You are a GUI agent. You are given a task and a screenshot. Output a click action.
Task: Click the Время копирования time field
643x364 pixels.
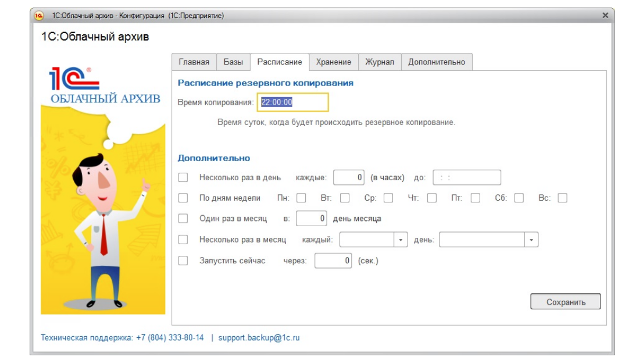coord(293,102)
